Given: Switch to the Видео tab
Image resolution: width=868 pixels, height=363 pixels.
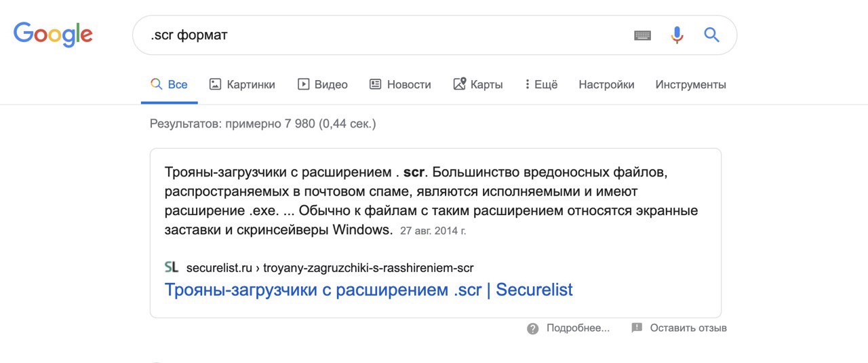Looking at the screenshot, I should [x=323, y=84].
